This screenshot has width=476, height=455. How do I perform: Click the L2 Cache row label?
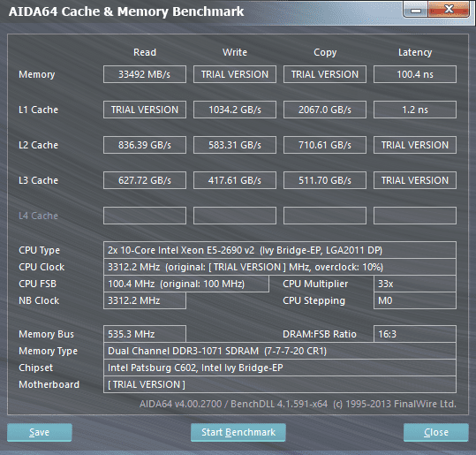tap(38, 145)
